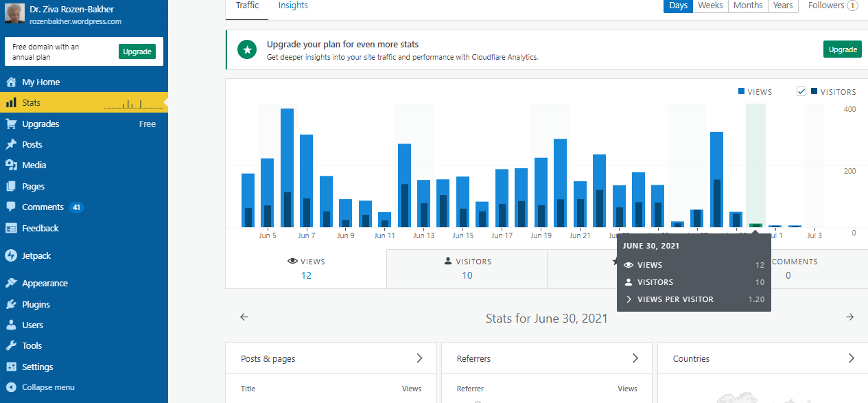Expand the Posts & pages panel chevron
868x403 pixels.
pos(419,358)
